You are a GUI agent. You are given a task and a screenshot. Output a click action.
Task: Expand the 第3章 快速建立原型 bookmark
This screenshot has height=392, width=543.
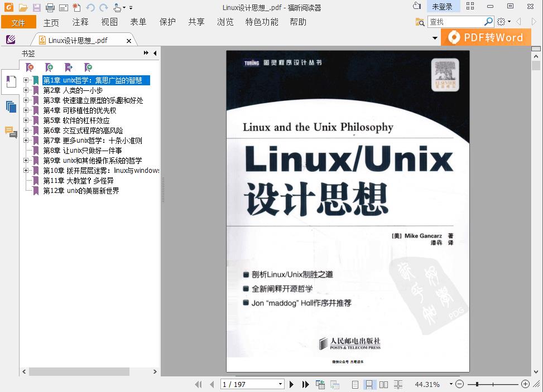(26, 100)
